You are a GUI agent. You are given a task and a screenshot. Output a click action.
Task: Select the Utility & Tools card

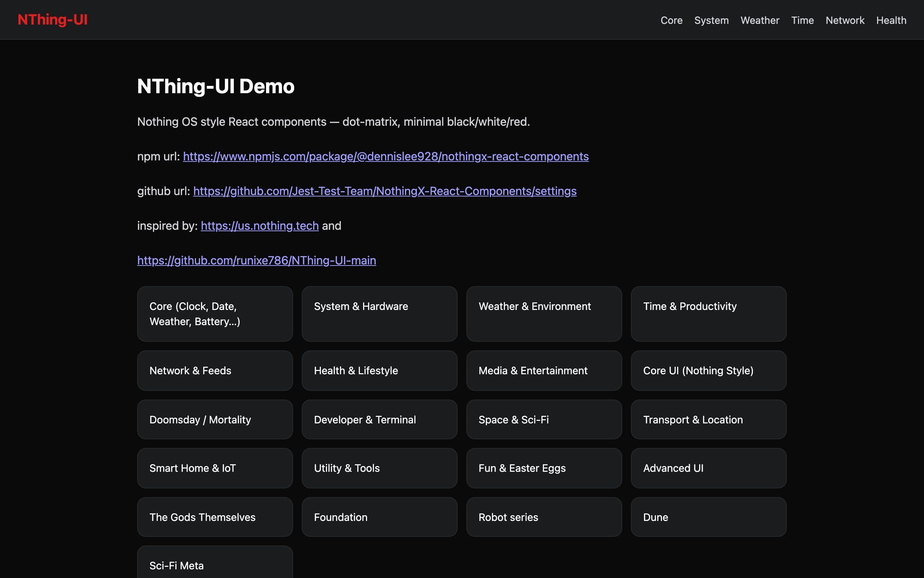click(x=380, y=468)
